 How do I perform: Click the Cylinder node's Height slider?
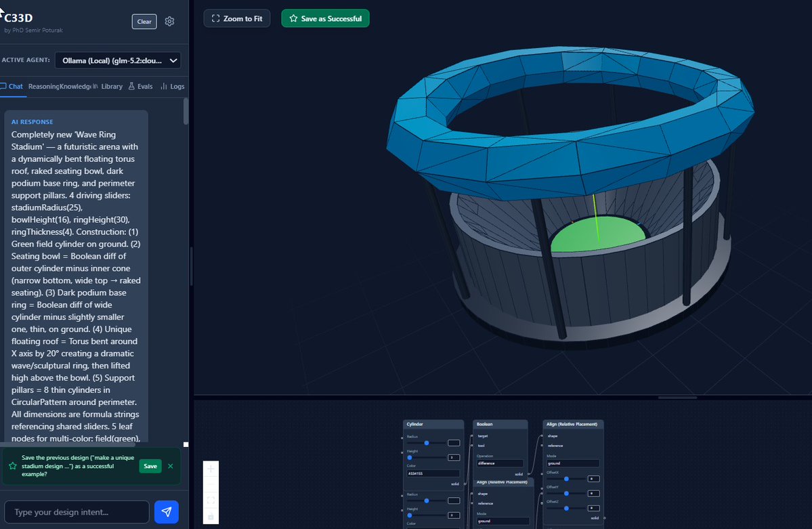click(426, 457)
